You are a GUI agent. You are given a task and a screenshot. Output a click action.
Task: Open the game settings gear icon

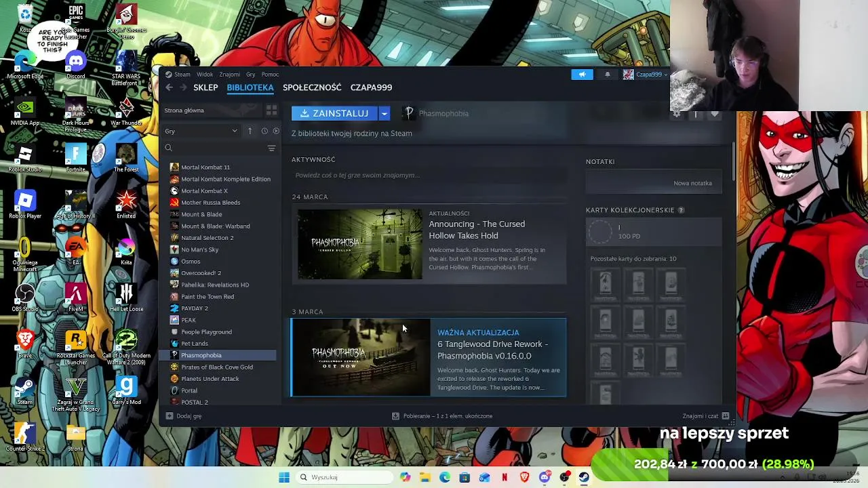pyautogui.click(x=676, y=114)
